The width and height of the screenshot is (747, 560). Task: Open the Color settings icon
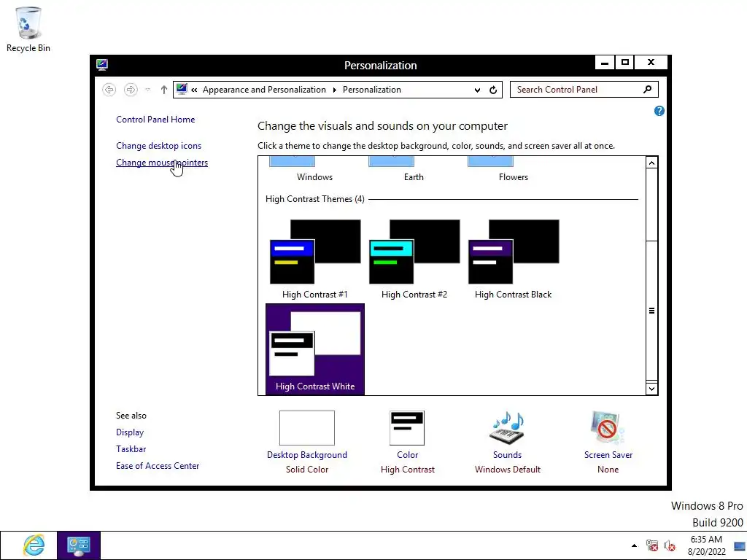click(407, 428)
